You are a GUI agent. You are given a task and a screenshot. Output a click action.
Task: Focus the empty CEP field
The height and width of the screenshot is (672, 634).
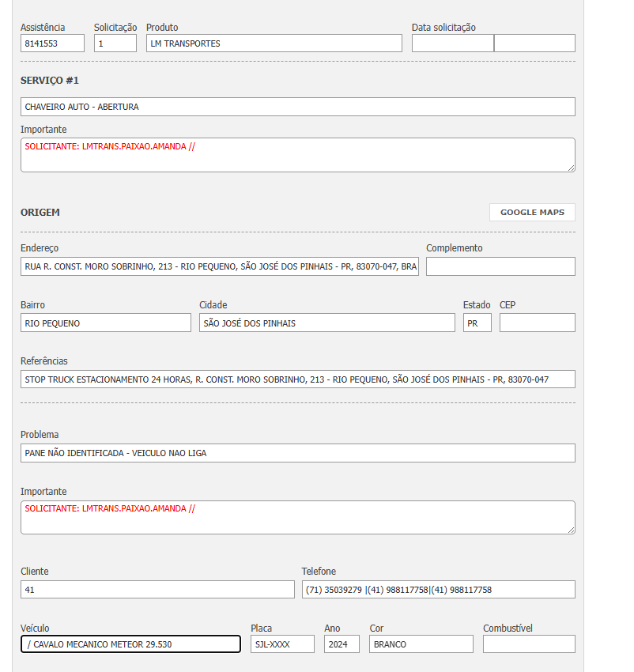(538, 323)
